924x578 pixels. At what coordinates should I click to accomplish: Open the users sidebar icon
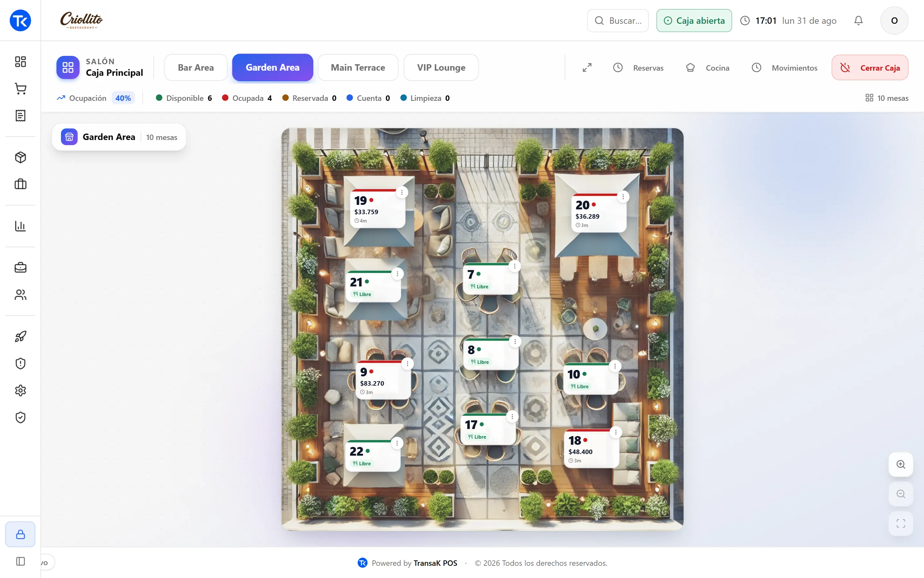point(20,295)
